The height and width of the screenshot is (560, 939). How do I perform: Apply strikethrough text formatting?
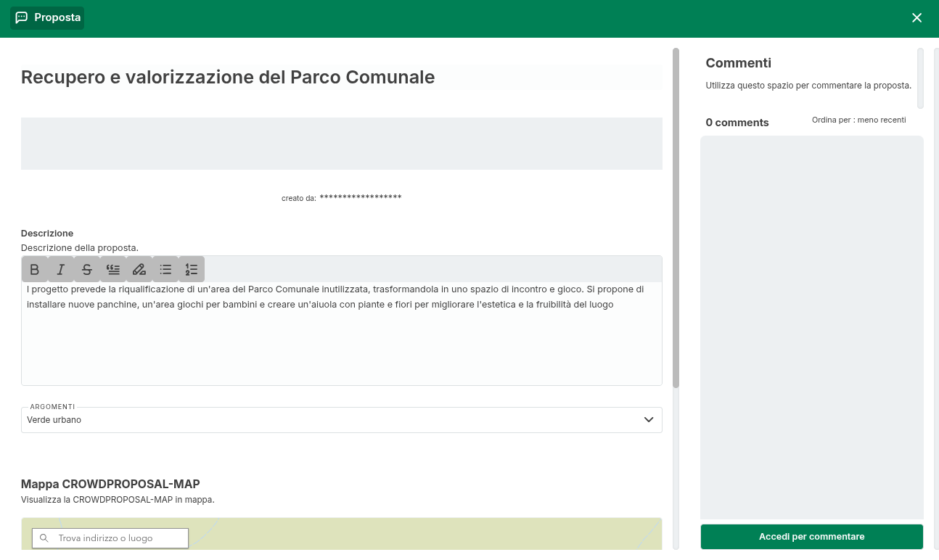tap(87, 269)
